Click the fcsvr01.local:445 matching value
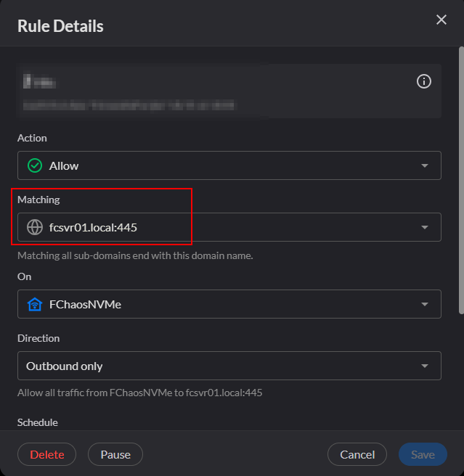The height and width of the screenshot is (476, 464). pos(94,227)
